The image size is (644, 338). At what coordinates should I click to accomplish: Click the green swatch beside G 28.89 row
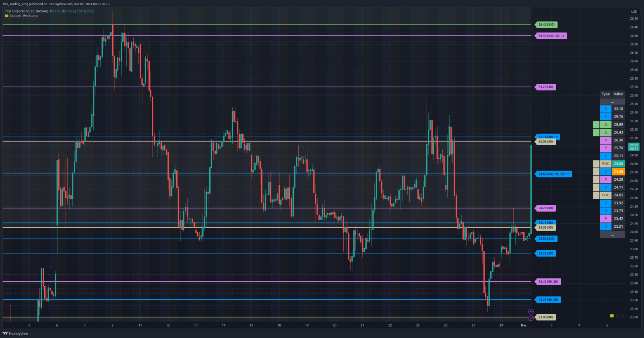597,124
